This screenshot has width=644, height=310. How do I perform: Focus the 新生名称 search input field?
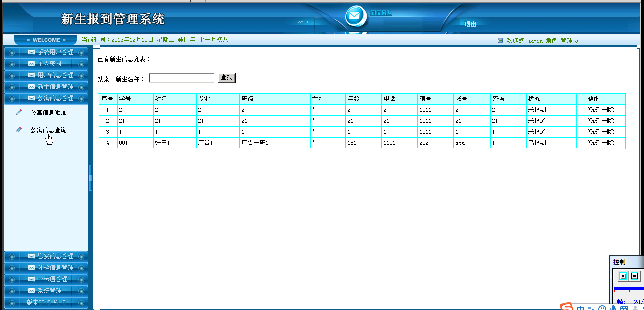pyautogui.click(x=182, y=78)
